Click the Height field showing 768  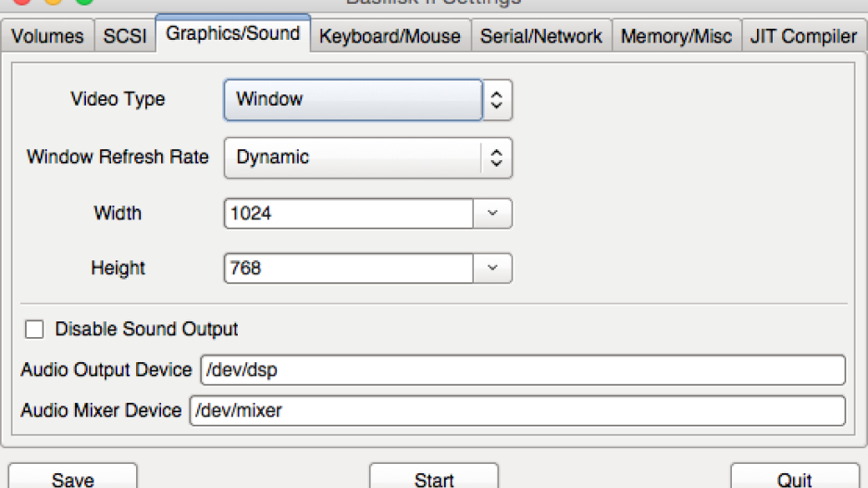click(x=349, y=269)
